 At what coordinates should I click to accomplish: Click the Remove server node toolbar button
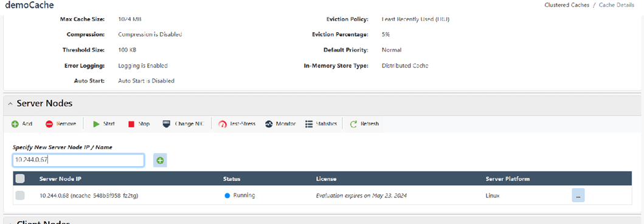coord(60,124)
